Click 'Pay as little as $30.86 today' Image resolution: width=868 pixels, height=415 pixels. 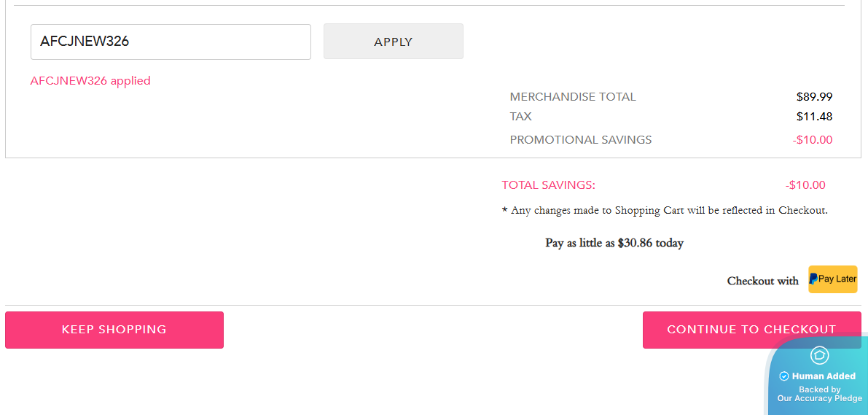[x=614, y=243]
